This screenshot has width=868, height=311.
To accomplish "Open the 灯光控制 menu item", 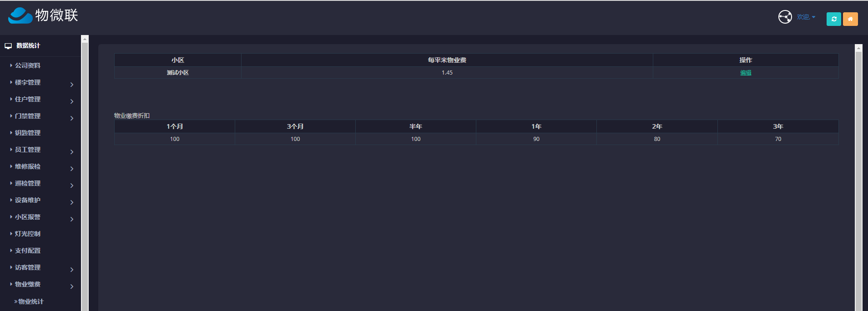I will (28, 234).
